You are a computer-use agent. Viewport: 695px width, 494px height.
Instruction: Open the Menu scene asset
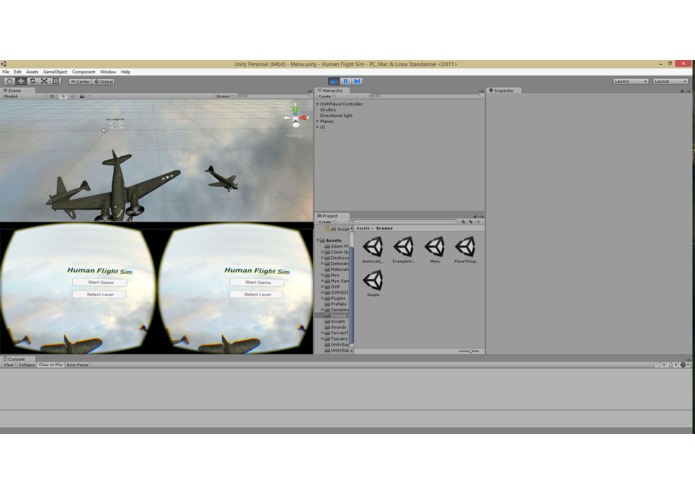coord(435,250)
